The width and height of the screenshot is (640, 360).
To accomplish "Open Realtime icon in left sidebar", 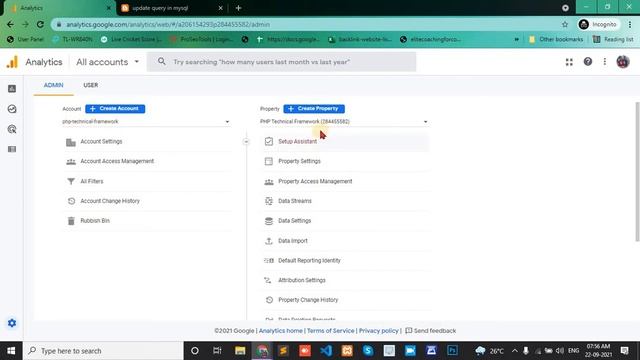I will 12,109.
